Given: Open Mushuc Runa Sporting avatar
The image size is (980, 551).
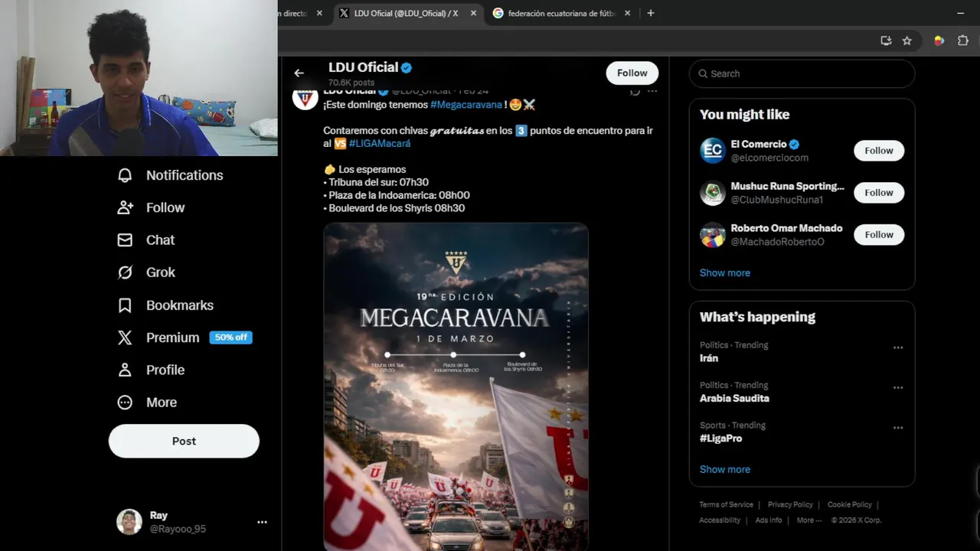Looking at the screenshot, I should tap(713, 193).
